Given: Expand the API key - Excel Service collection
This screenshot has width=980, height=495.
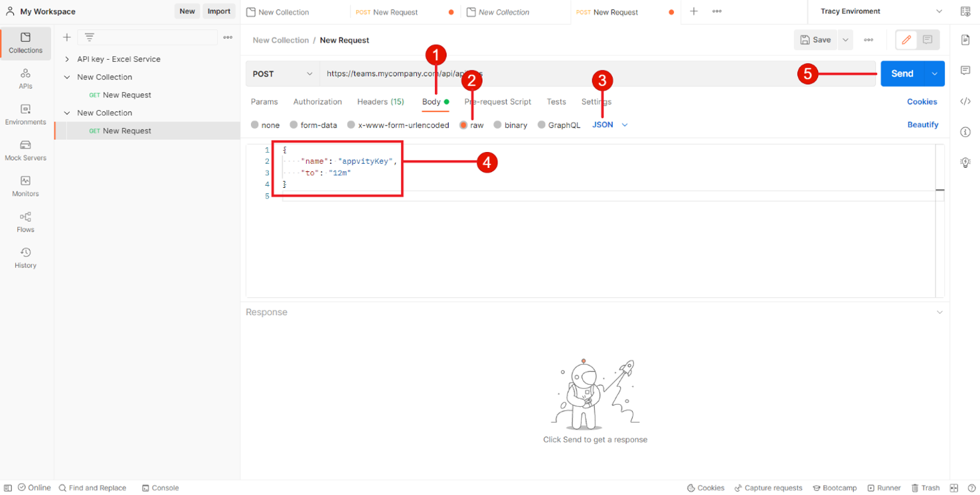Looking at the screenshot, I should point(67,59).
